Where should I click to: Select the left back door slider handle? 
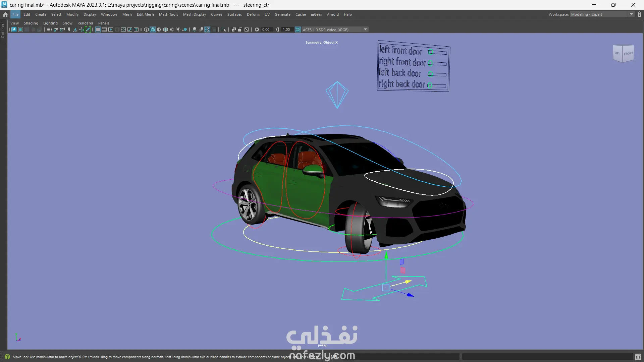click(430, 74)
